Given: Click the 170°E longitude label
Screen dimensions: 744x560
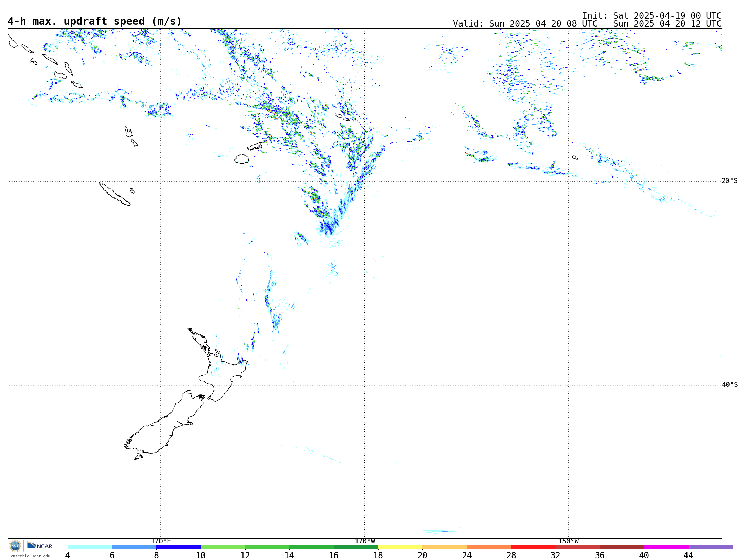Looking at the screenshot, I should tap(161, 541).
